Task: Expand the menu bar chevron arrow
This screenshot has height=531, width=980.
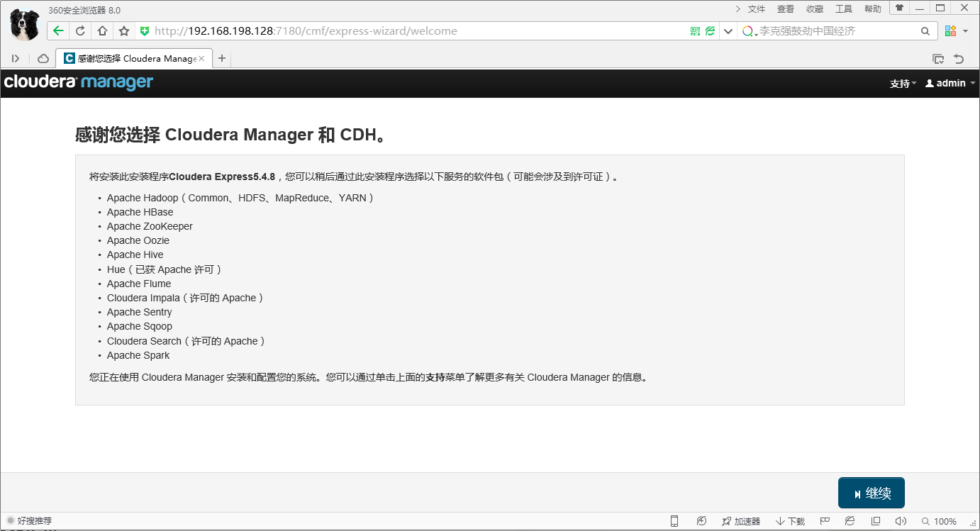Action: tap(737, 9)
